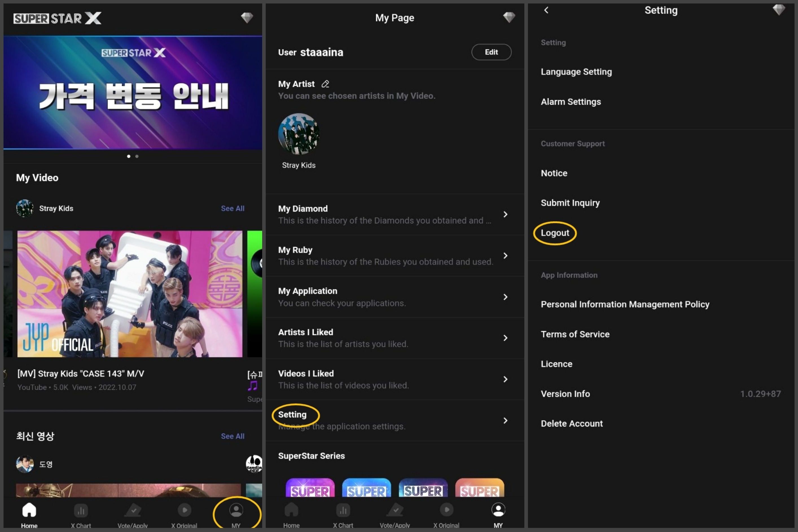Open Vote/Apply tab on the Home screen
798x532 pixels.
133,515
